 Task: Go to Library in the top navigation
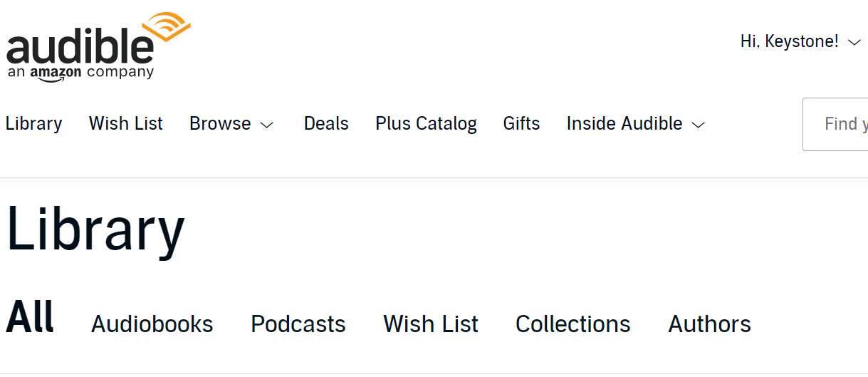(33, 123)
